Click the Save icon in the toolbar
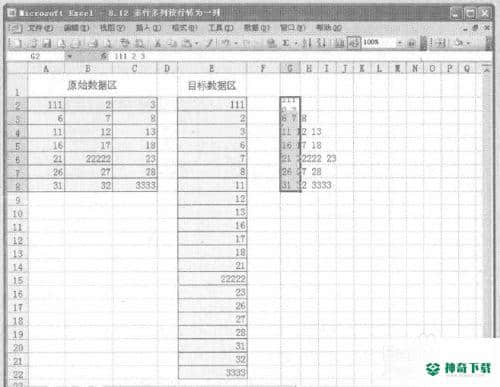 tap(47, 43)
